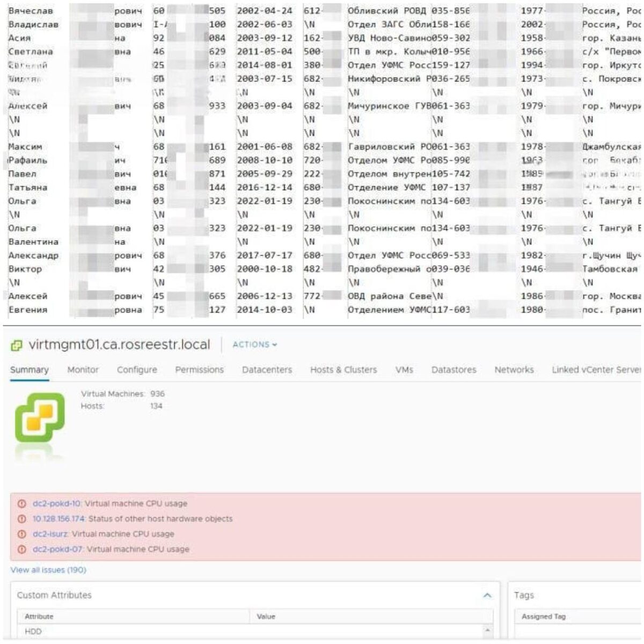Click the 'УВД Ново-Савино' cell
The width and height of the screenshot is (644, 644).
390,38
